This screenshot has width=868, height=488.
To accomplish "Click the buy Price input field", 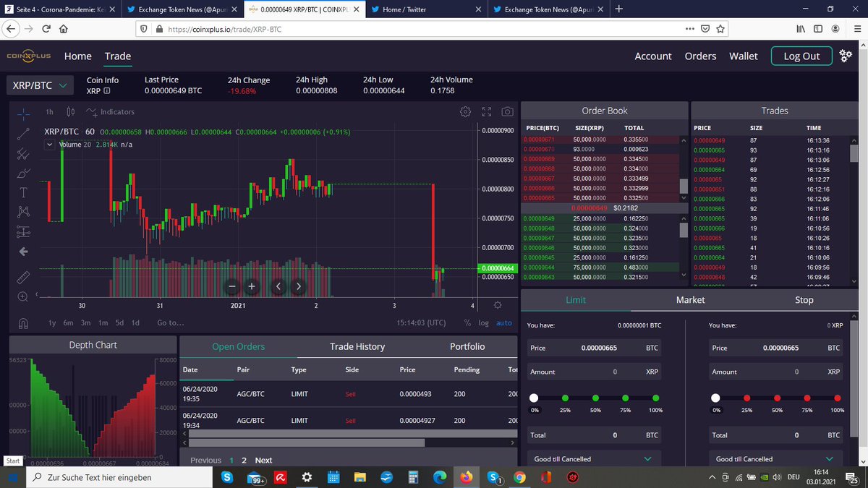I will pyautogui.click(x=593, y=348).
